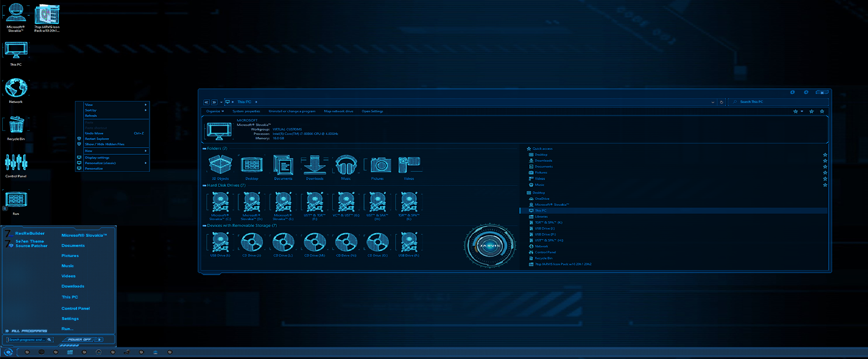The height and width of the screenshot is (359, 868).
Task: Click Map network drive
Action: (x=339, y=111)
